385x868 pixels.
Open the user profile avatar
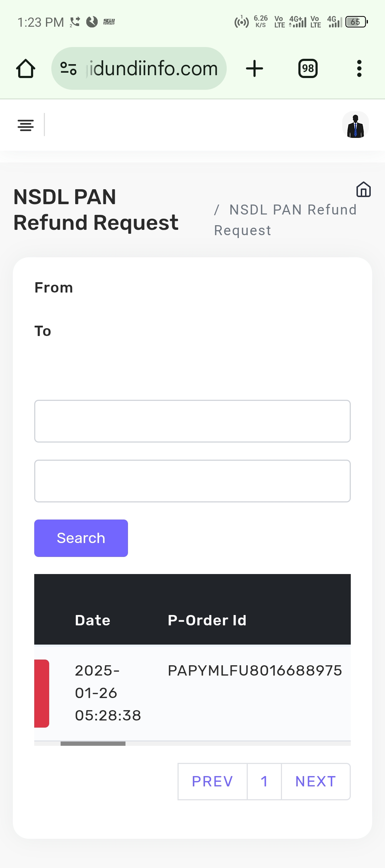click(x=355, y=125)
